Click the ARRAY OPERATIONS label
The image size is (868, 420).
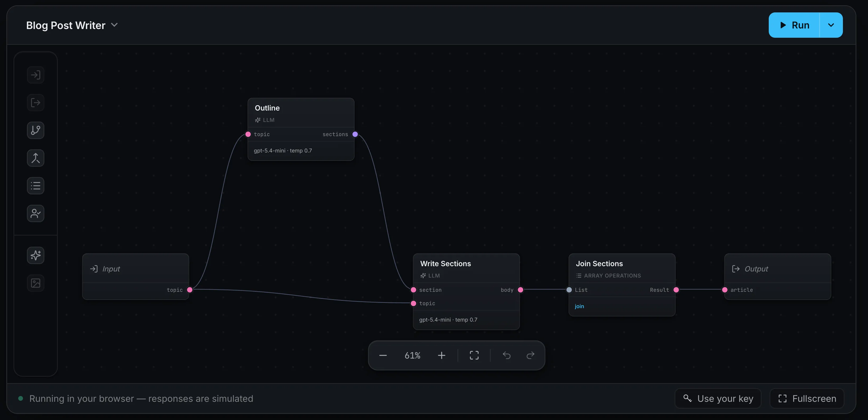point(612,275)
